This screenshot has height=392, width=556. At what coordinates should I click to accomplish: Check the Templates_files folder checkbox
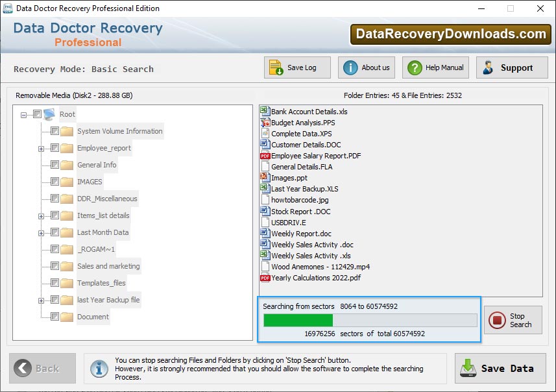tap(54, 282)
